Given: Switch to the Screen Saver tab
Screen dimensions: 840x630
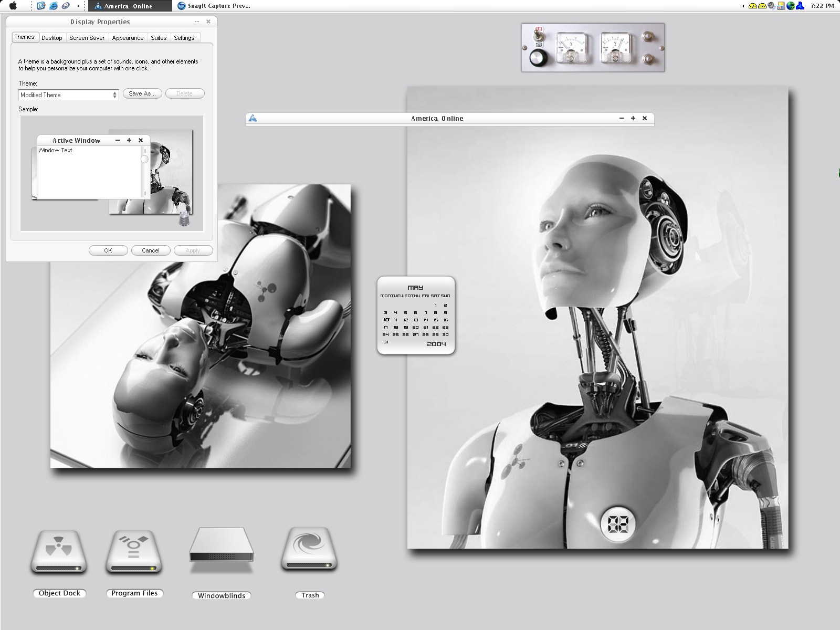Looking at the screenshot, I should 87,38.
